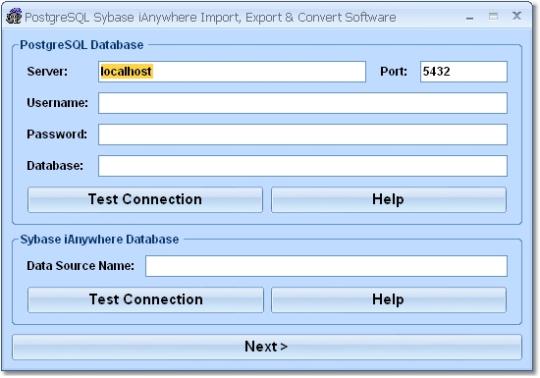Open Help in the PostgreSQL Database section
Viewport: 540px width, 378px height.
tap(389, 200)
